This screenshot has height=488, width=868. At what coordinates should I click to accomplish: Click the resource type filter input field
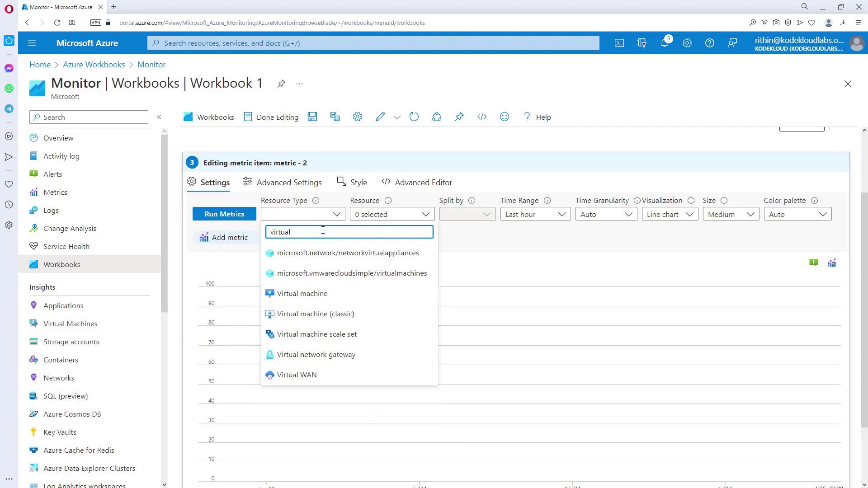pos(349,232)
